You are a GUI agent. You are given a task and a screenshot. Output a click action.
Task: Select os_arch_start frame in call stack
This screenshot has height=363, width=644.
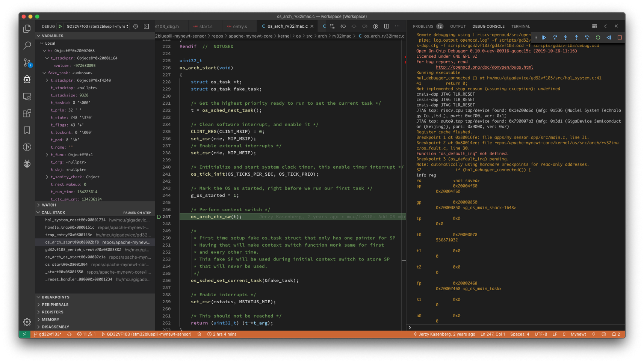pyautogui.click(x=72, y=243)
